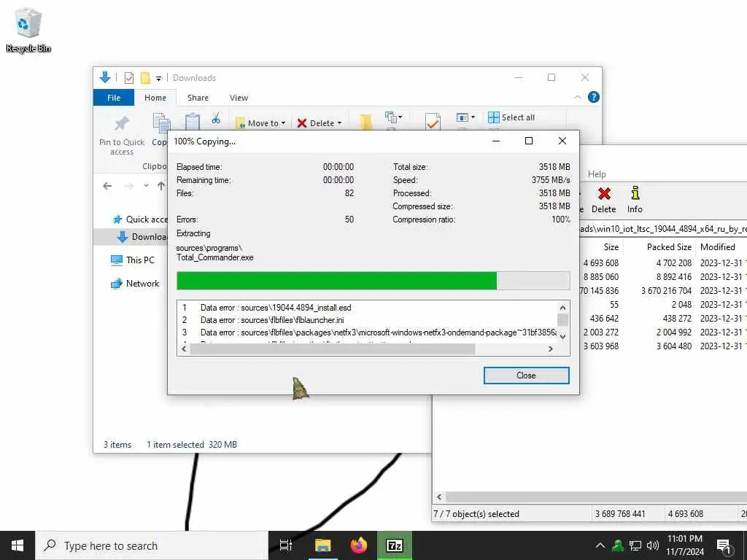747x560 pixels.
Task: Open the Recycle Bin desktop icon
Action: 28,29
